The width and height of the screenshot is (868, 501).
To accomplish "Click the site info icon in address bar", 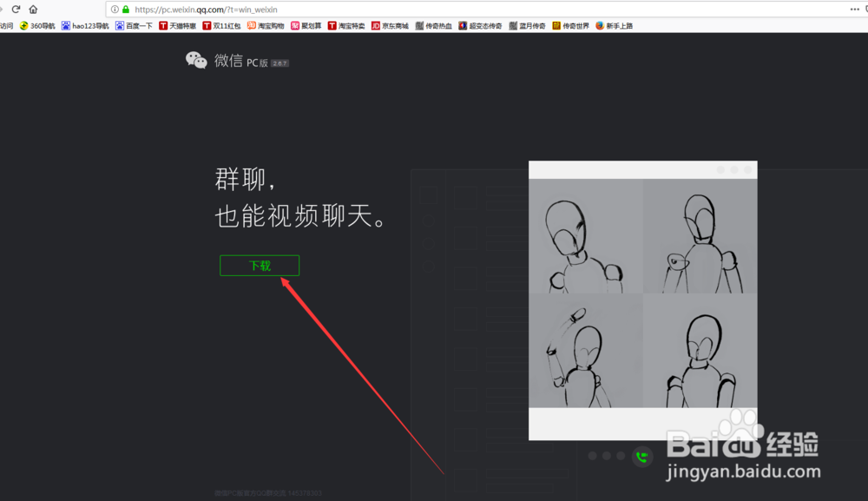I will tap(115, 10).
